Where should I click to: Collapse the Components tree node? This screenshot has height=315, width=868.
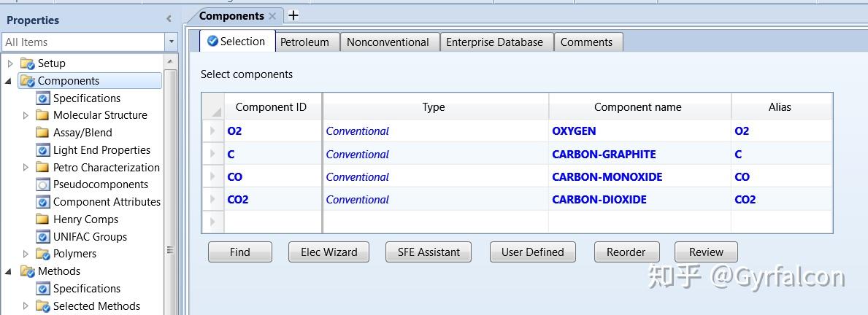(8, 81)
